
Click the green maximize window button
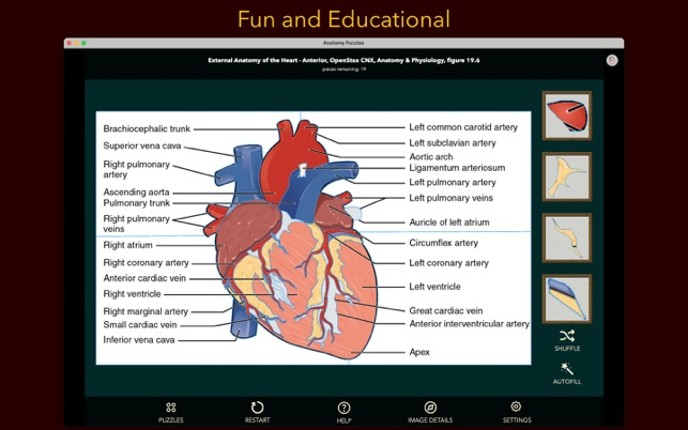tap(84, 43)
